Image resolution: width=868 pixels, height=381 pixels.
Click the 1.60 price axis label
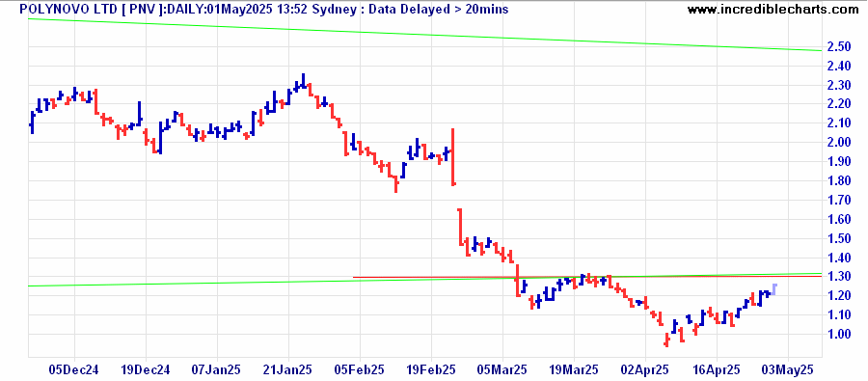point(839,219)
